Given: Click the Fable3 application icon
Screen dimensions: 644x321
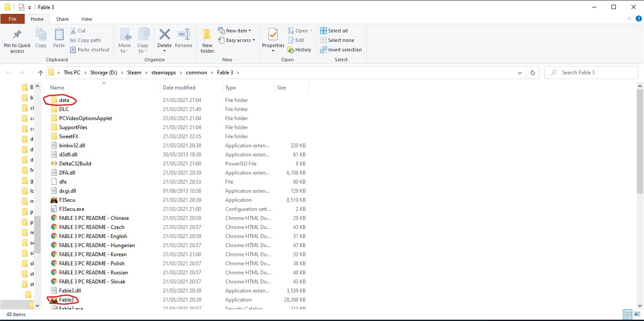Looking at the screenshot, I should pyautogui.click(x=54, y=300).
